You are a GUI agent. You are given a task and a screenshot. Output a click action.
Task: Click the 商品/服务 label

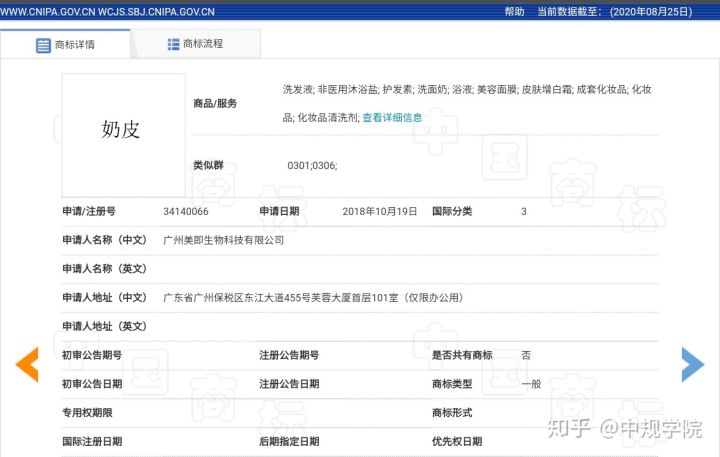215,103
